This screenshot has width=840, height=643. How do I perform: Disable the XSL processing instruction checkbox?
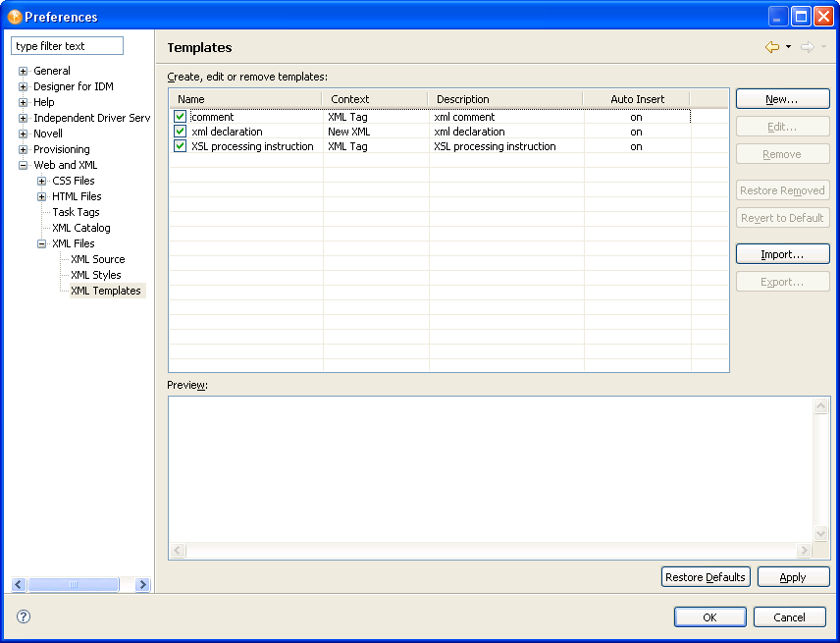(180, 146)
